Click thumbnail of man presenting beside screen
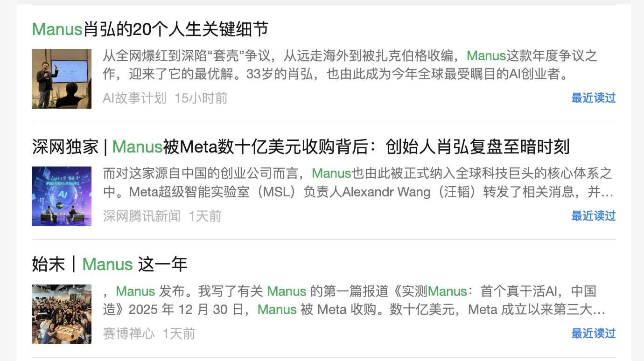 tap(62, 79)
